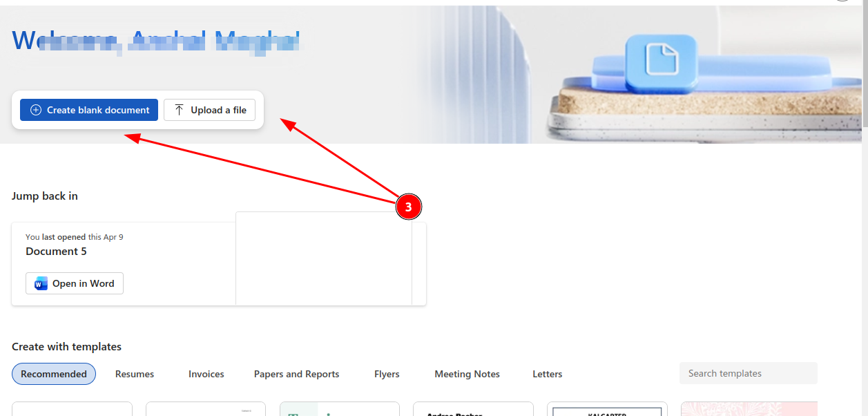The height and width of the screenshot is (416, 868).
Task: Open the Document 5 recent file title
Action: [56, 252]
